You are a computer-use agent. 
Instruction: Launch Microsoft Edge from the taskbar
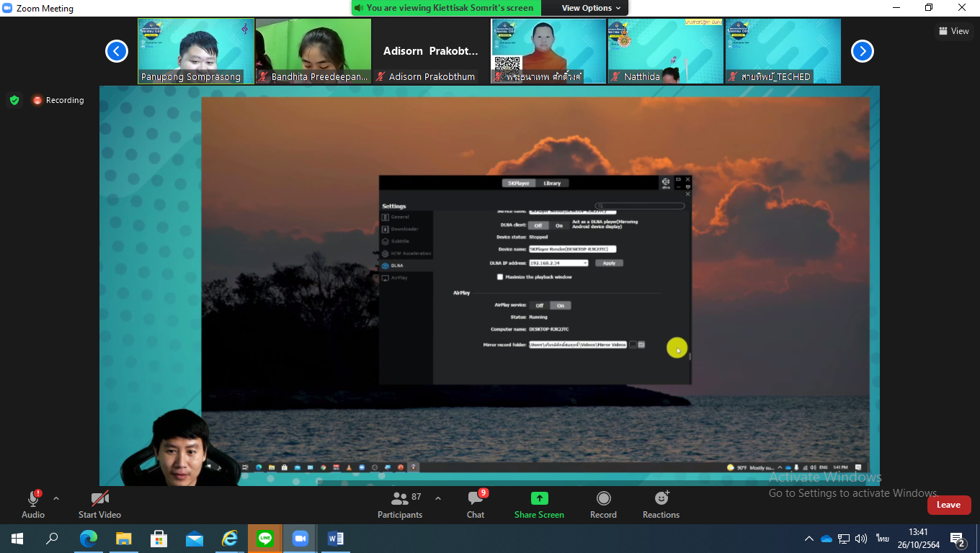point(88,538)
